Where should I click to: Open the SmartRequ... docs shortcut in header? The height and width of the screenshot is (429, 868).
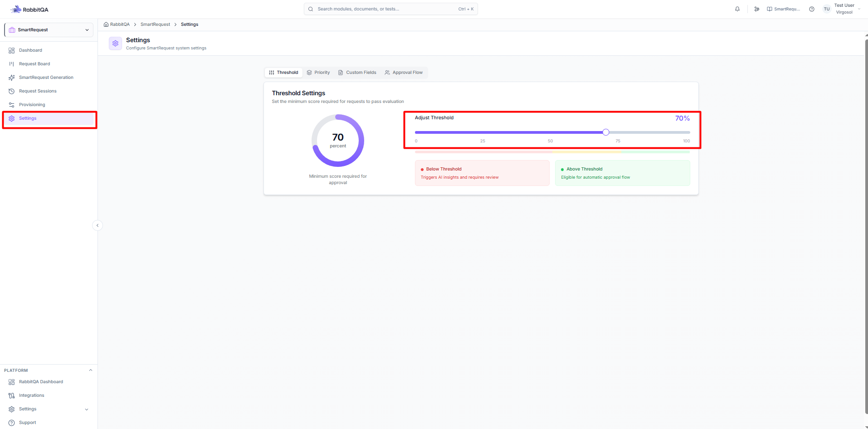point(784,9)
